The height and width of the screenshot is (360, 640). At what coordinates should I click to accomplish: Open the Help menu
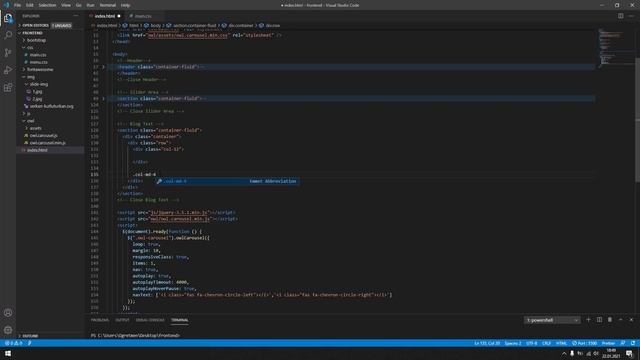coord(125,5)
